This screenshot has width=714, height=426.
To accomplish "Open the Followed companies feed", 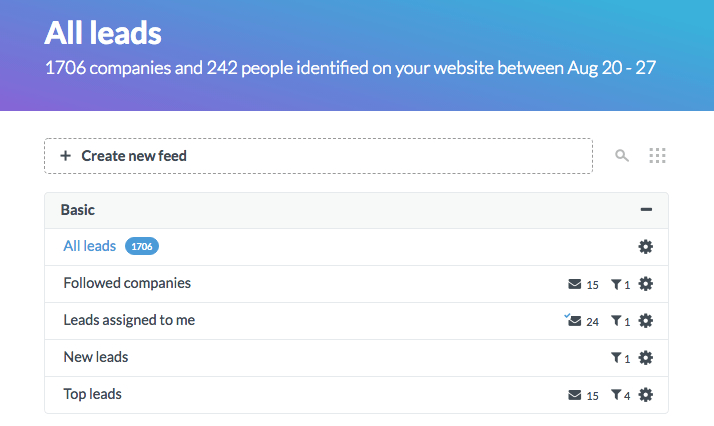I will (x=127, y=283).
